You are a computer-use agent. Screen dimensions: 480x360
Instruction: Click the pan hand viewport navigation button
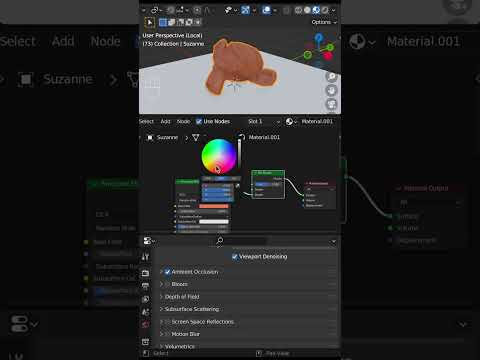[x=331, y=91]
